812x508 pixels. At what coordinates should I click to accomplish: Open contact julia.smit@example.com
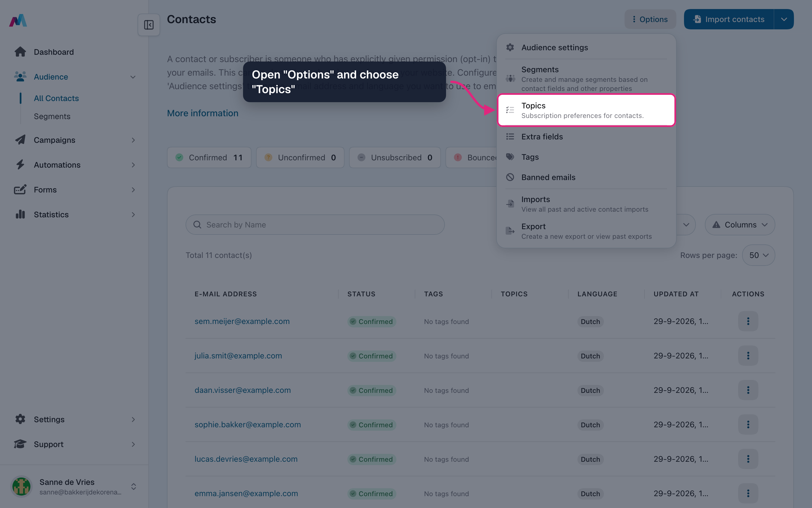coord(238,356)
